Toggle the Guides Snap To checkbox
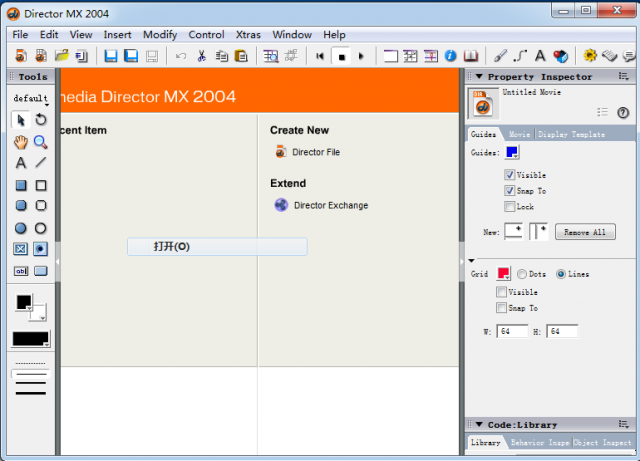 pos(509,191)
